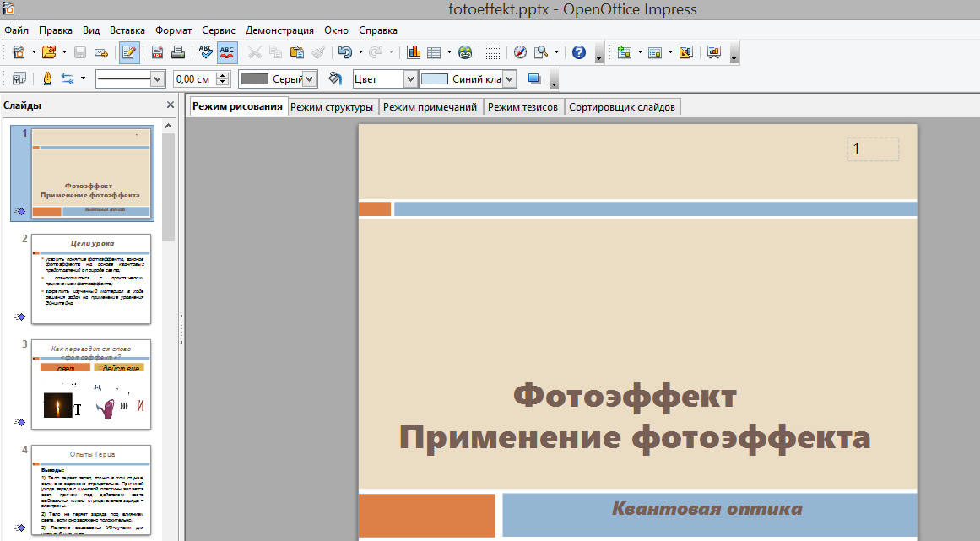Export the presentation directly as PDF

pyautogui.click(x=157, y=52)
